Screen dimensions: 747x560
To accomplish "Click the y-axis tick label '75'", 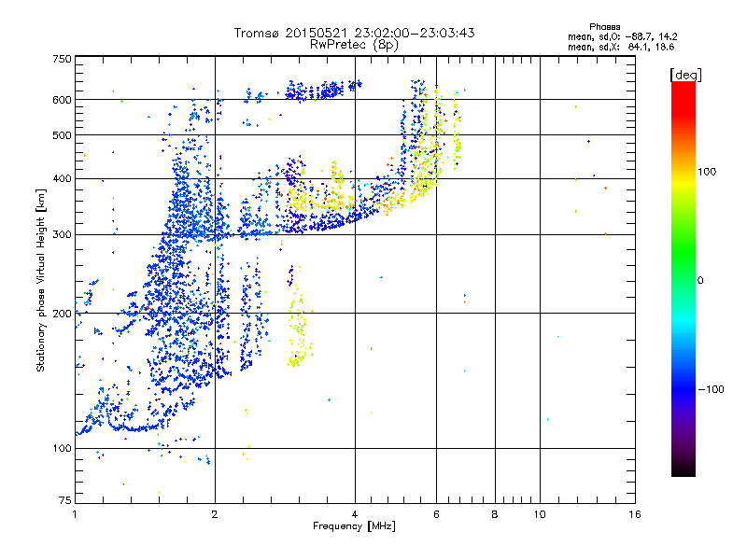I will coord(65,500).
